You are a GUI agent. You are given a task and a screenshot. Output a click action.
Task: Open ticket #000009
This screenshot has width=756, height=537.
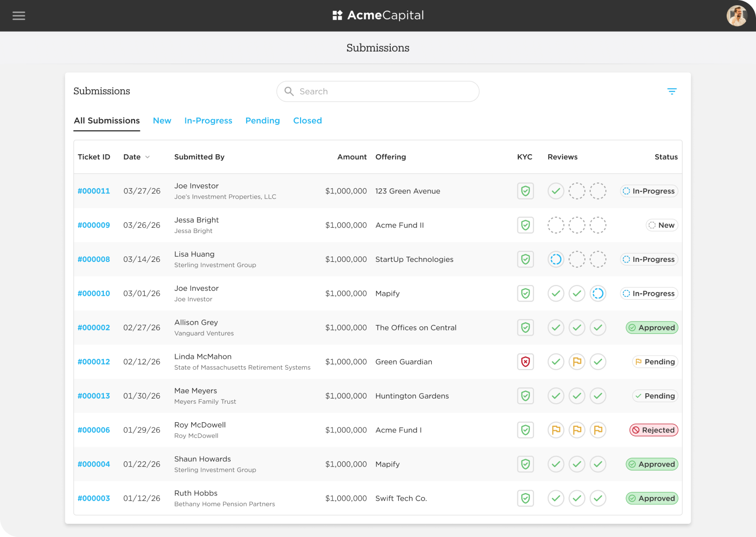(x=94, y=225)
